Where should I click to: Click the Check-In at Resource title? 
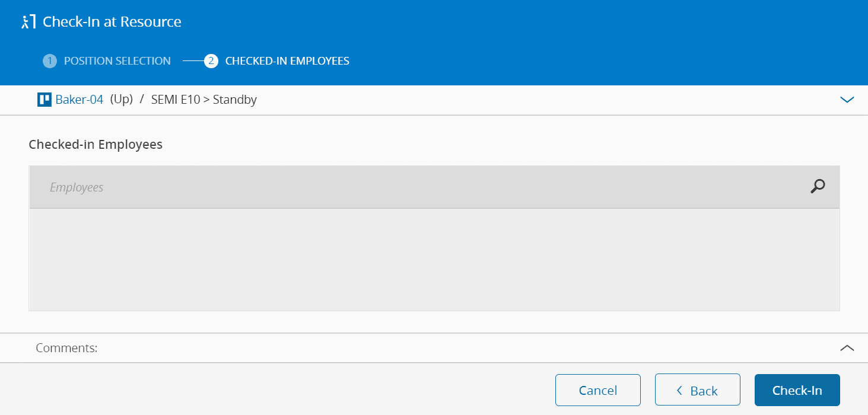[112, 22]
